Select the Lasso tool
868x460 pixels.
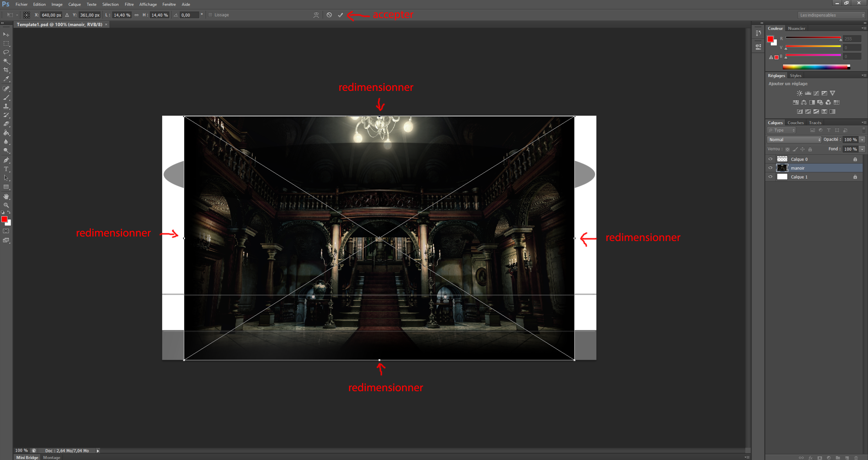[6, 52]
